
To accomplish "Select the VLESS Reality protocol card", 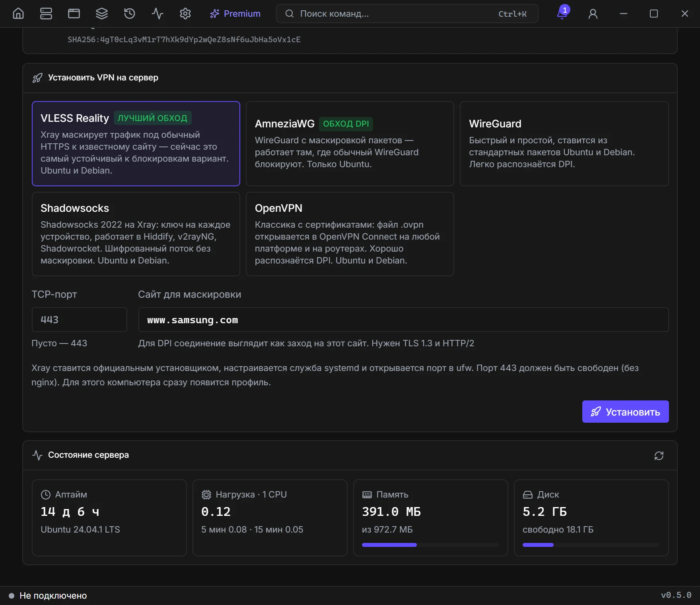I will click(x=136, y=144).
